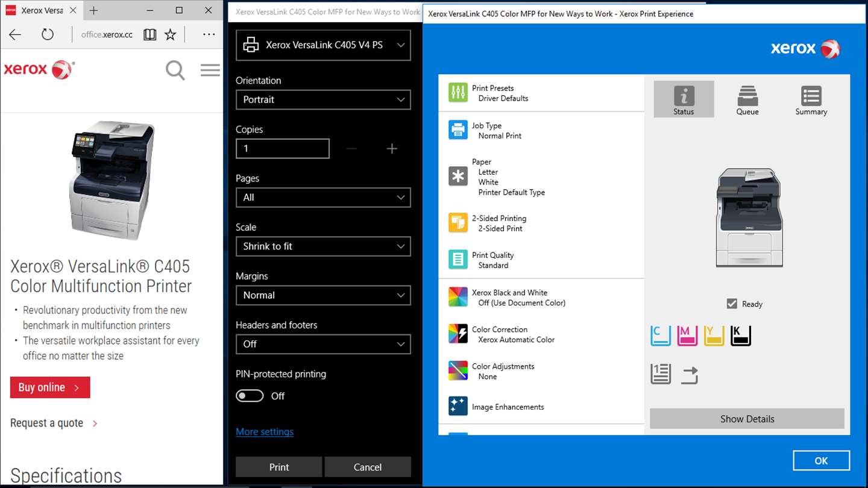
Task: Click the Xerox Black and White icon
Action: pos(458,297)
